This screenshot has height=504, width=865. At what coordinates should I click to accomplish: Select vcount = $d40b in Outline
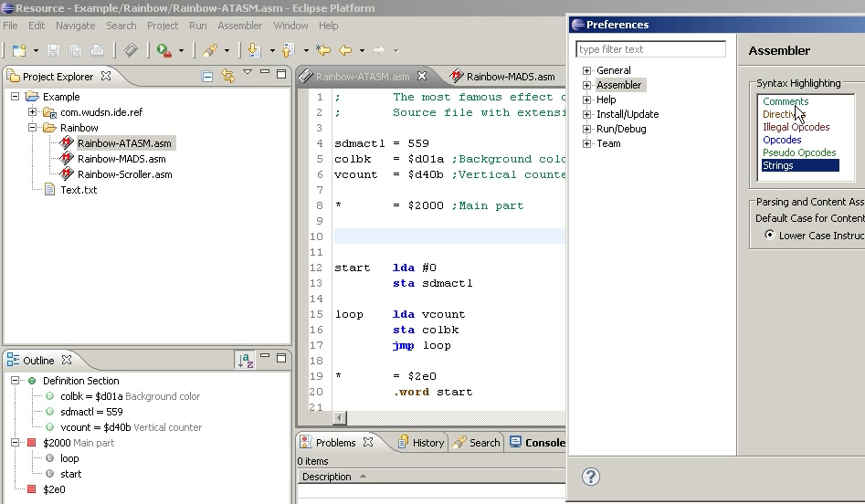tap(95, 427)
